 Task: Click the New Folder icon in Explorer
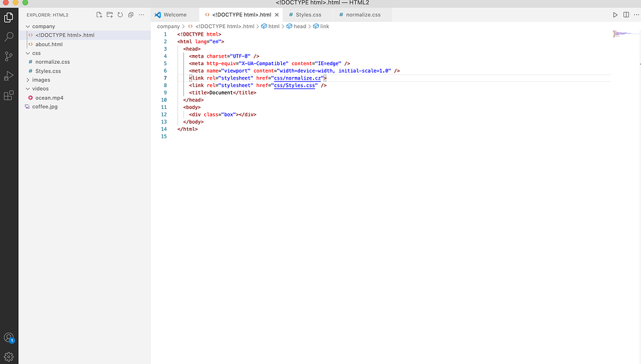pos(110,14)
